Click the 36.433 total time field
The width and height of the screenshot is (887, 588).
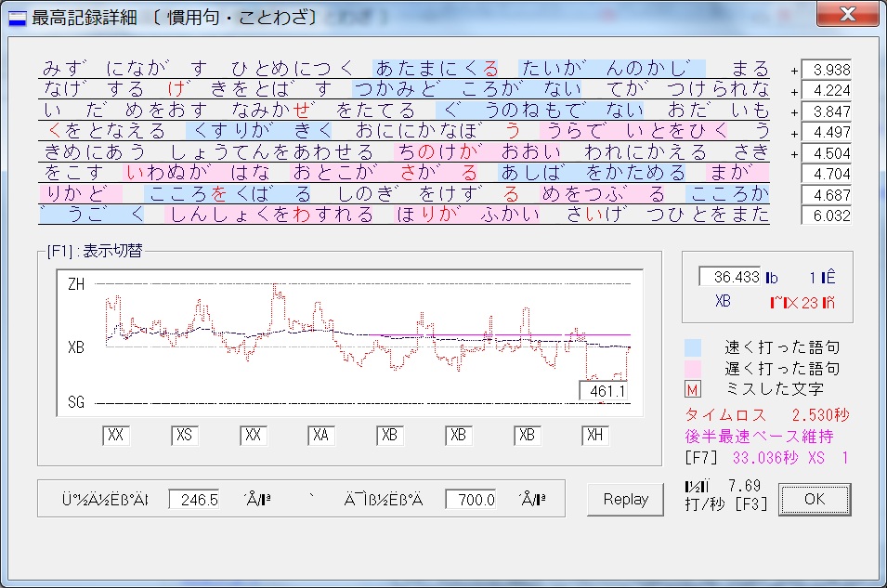click(730, 277)
